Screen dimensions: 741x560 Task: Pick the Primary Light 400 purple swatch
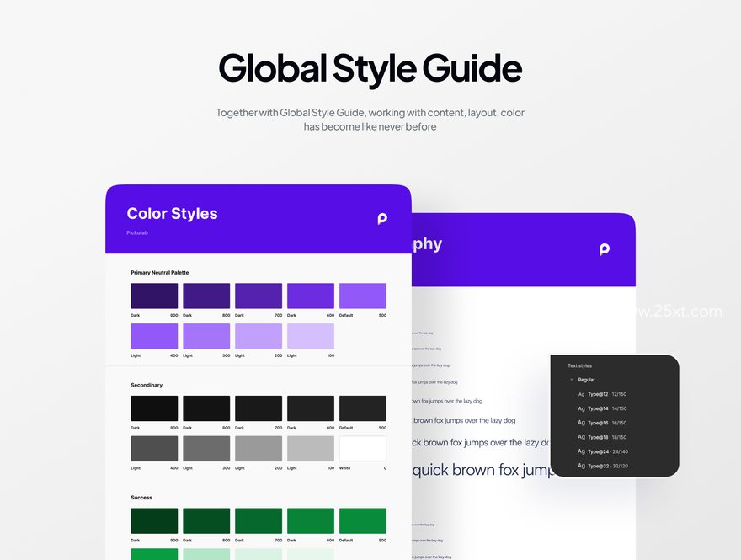pos(154,336)
